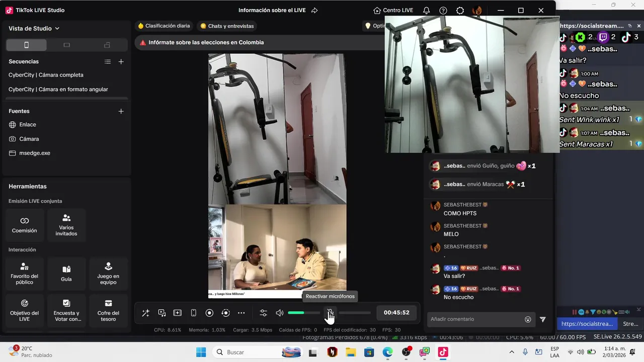Image resolution: width=644 pixels, height=362 pixels.
Task: Open Windows Start menu
Action: tap(201, 352)
